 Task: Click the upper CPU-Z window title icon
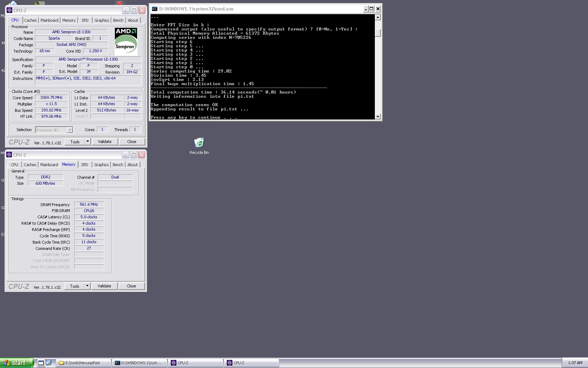point(9,11)
